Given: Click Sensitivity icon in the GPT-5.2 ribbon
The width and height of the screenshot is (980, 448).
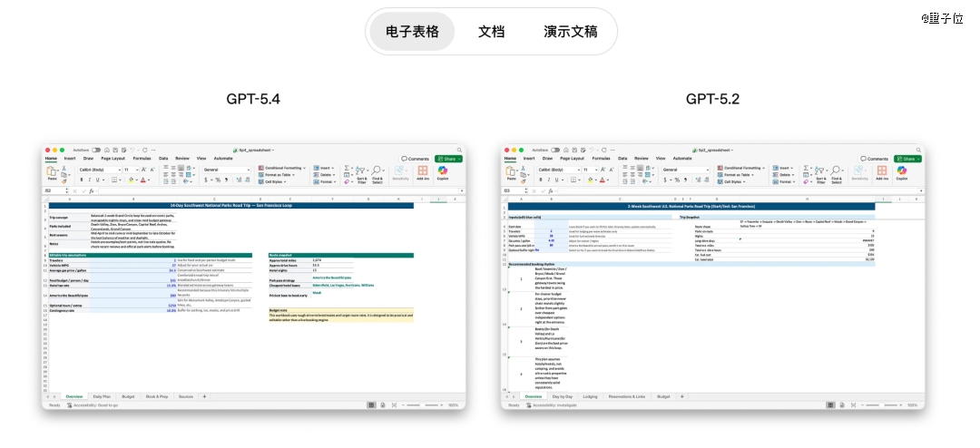Looking at the screenshot, I should pyautogui.click(x=858, y=171).
